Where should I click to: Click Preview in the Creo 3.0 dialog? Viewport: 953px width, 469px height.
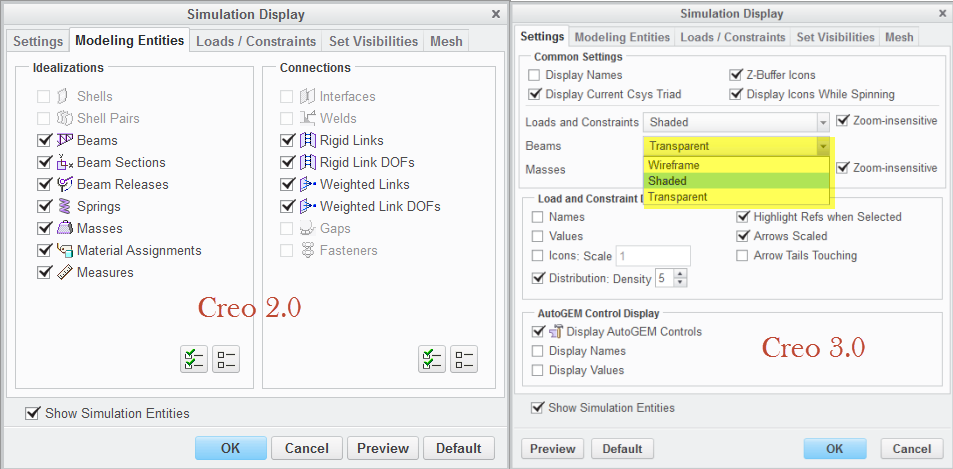[x=552, y=449]
